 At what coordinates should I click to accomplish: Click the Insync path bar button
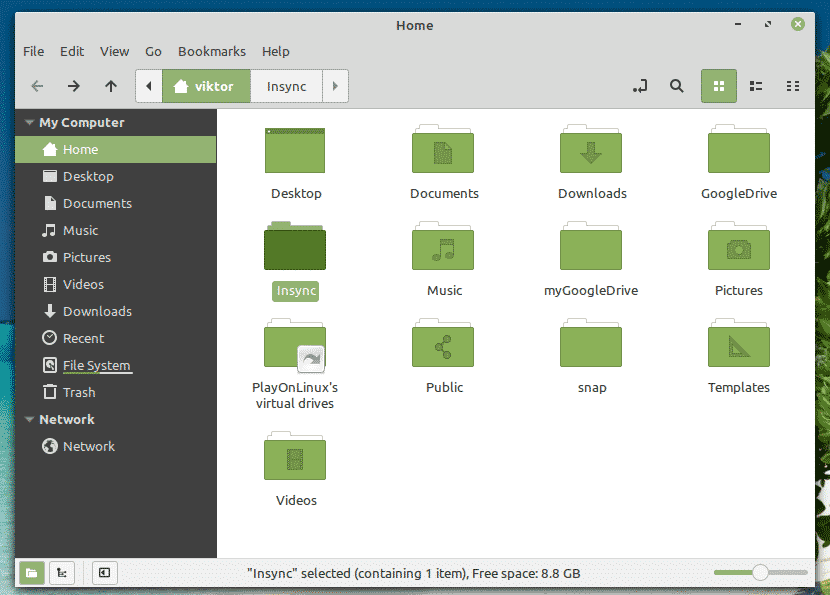(x=286, y=86)
